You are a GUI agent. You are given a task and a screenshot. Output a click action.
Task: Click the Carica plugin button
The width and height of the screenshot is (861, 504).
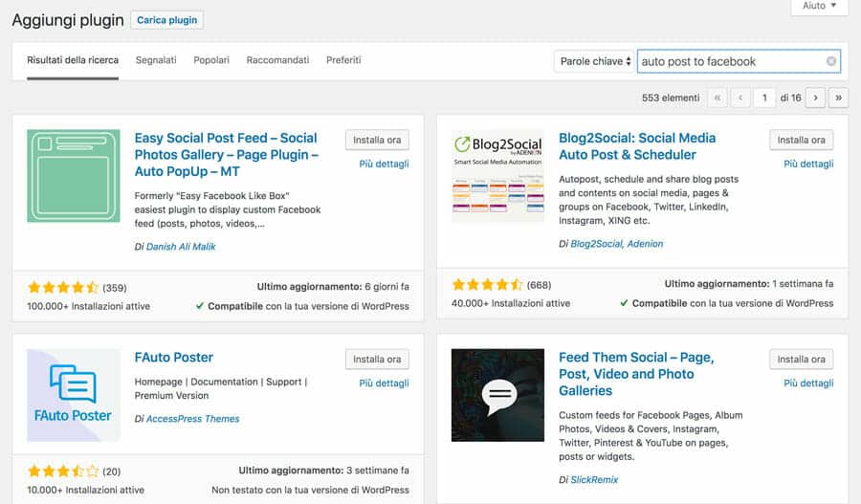tap(166, 20)
